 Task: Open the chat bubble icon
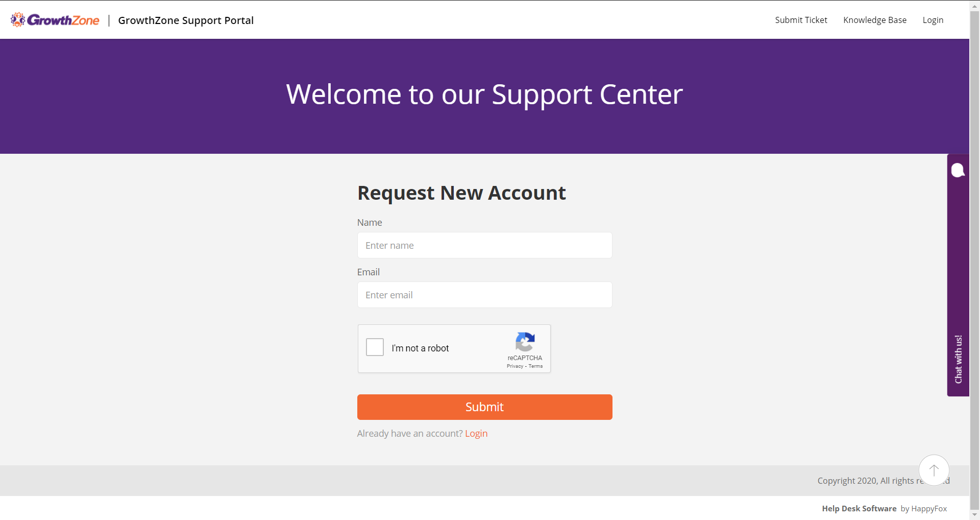click(958, 170)
